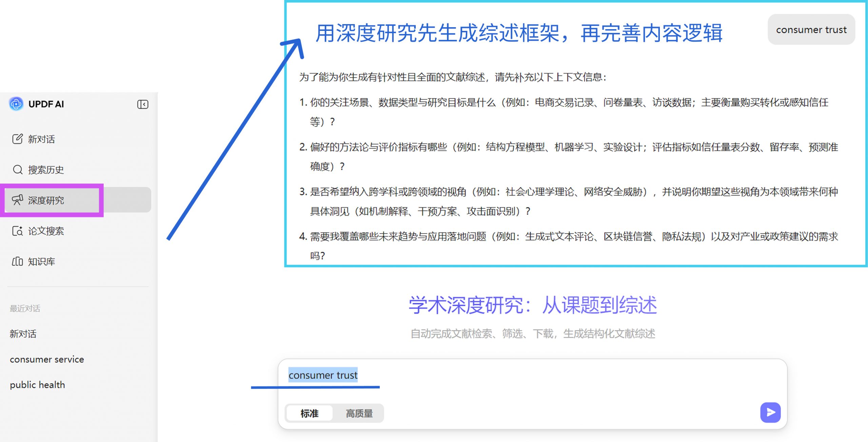
Task: Click the 知识库 books icon
Action: tap(17, 262)
